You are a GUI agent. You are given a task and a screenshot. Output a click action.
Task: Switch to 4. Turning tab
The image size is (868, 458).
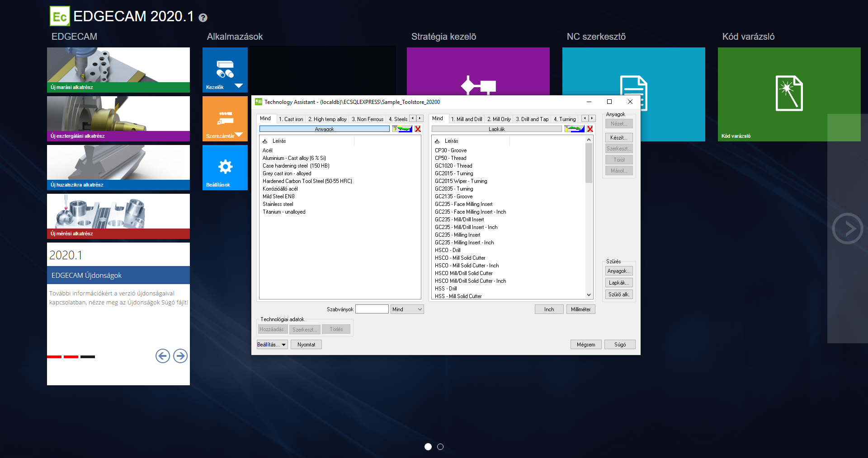tap(565, 119)
